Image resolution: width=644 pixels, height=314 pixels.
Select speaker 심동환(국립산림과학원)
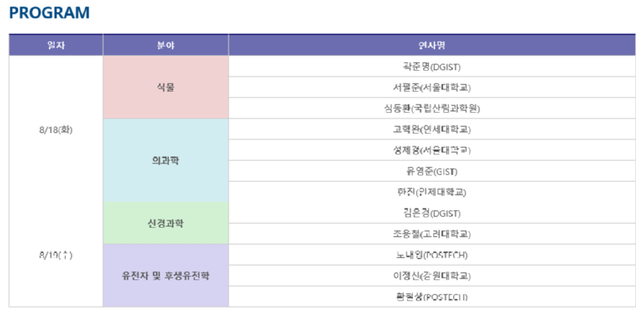click(x=432, y=109)
